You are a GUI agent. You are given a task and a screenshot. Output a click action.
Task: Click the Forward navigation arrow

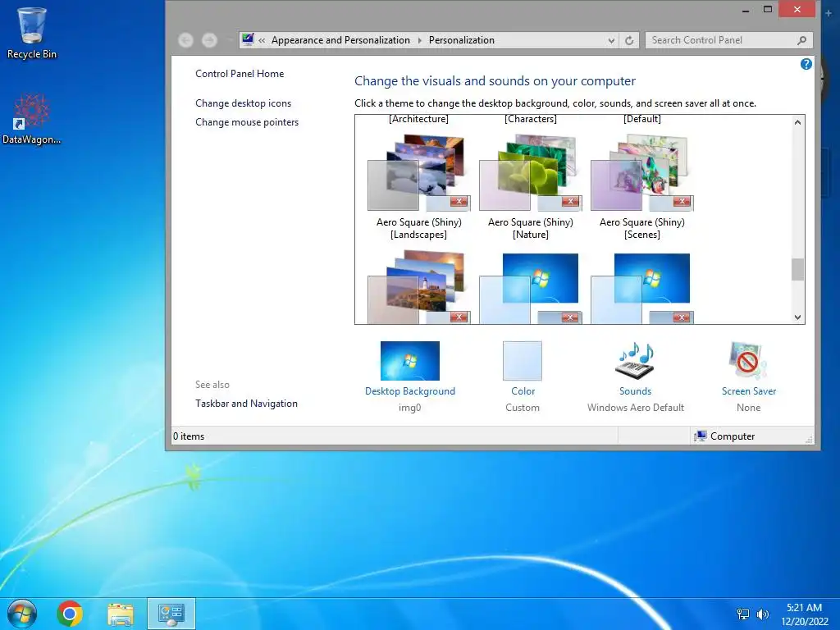(x=209, y=40)
